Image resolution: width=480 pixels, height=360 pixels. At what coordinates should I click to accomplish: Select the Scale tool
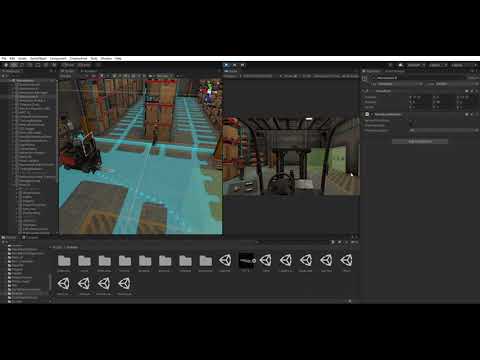[30, 65]
